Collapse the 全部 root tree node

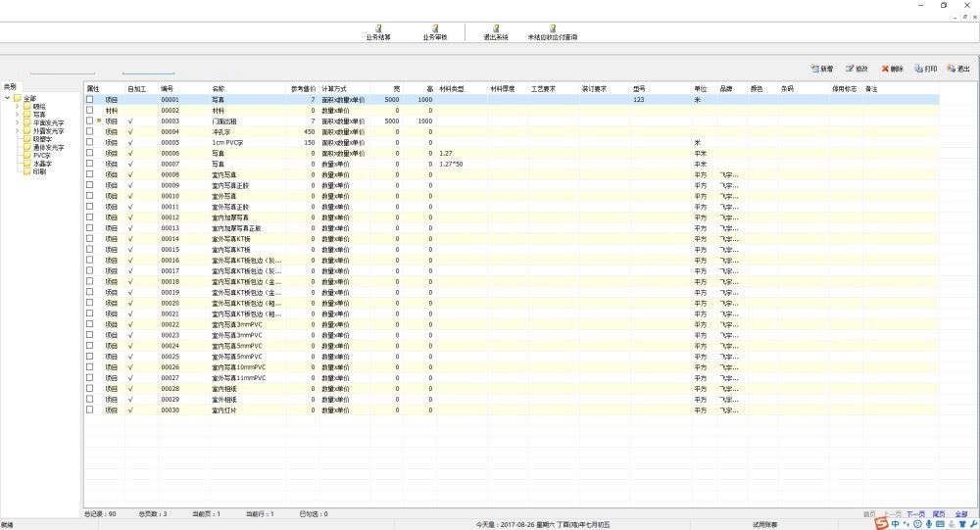tap(7, 98)
